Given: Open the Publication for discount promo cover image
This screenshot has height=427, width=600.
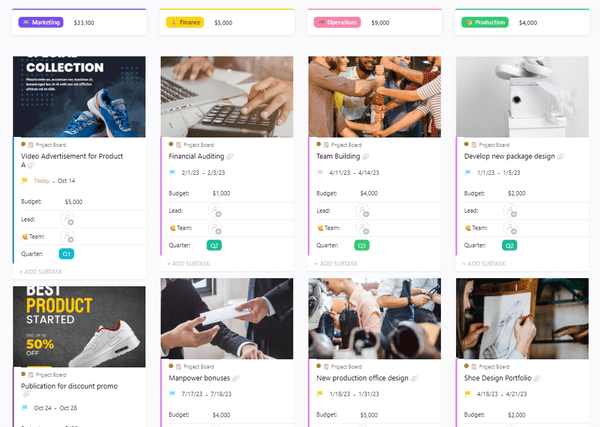Looking at the screenshot, I should point(79,326).
